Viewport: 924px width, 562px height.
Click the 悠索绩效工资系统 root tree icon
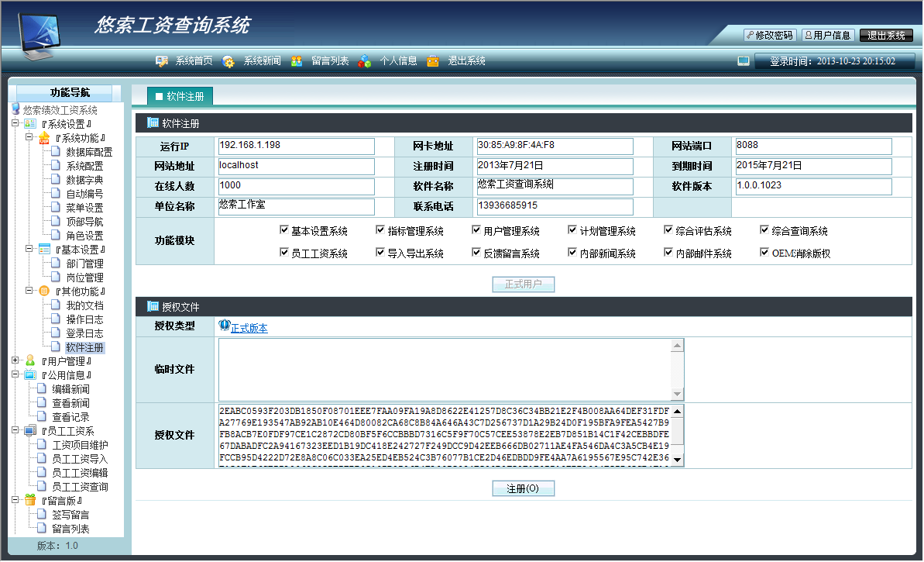[16, 109]
